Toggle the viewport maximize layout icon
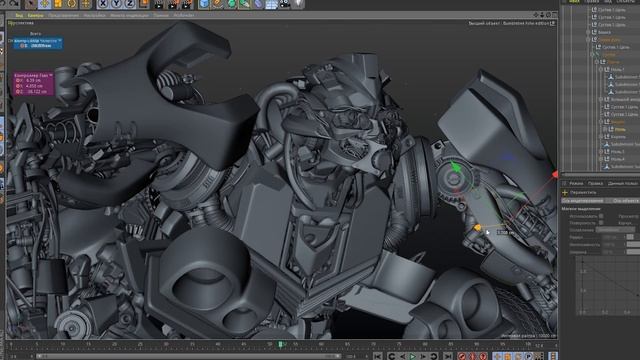 (x=554, y=15)
